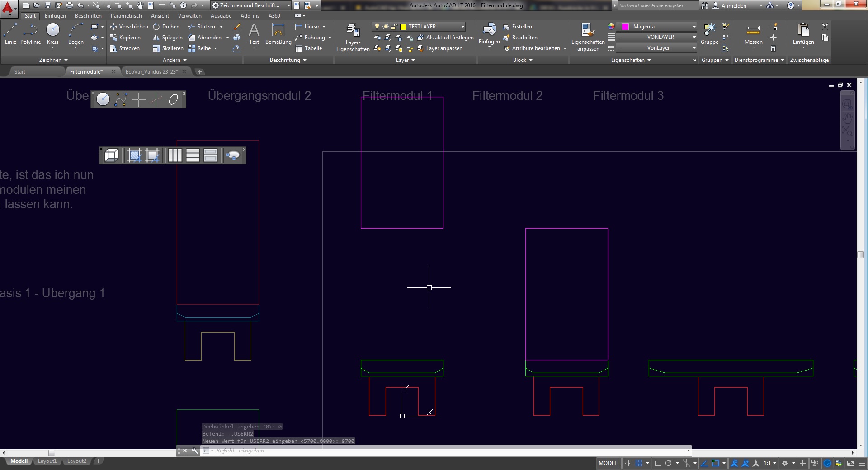868x470 pixels.
Task: Toggle drawing grid display in status bar
Action: (x=628, y=463)
